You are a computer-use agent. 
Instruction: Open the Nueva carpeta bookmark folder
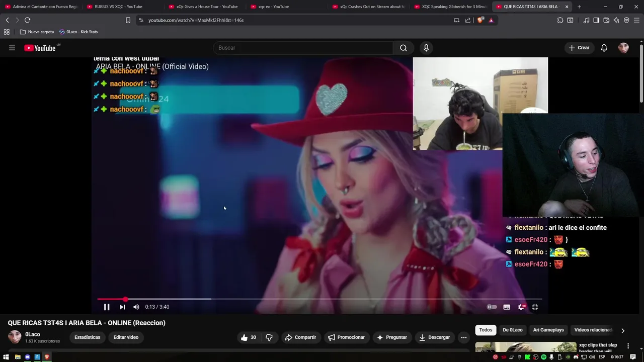37,32
